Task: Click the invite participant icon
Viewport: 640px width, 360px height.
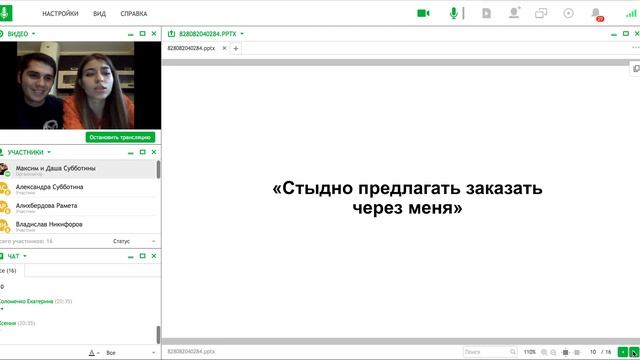Action: pyautogui.click(x=514, y=13)
